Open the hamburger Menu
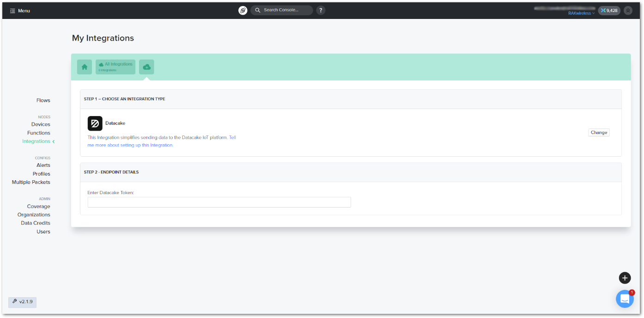Screen dimensions: 644x318 pyautogui.click(x=20, y=11)
